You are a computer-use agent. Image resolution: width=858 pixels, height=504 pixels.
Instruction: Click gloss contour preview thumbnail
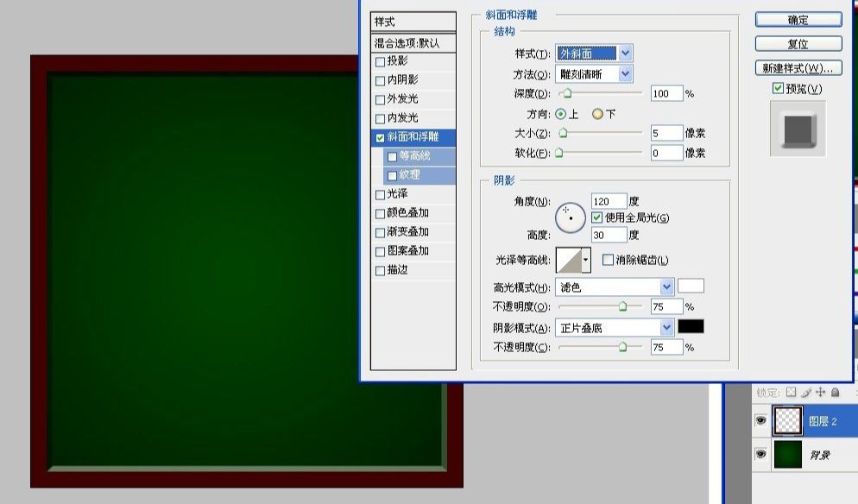pos(569,260)
